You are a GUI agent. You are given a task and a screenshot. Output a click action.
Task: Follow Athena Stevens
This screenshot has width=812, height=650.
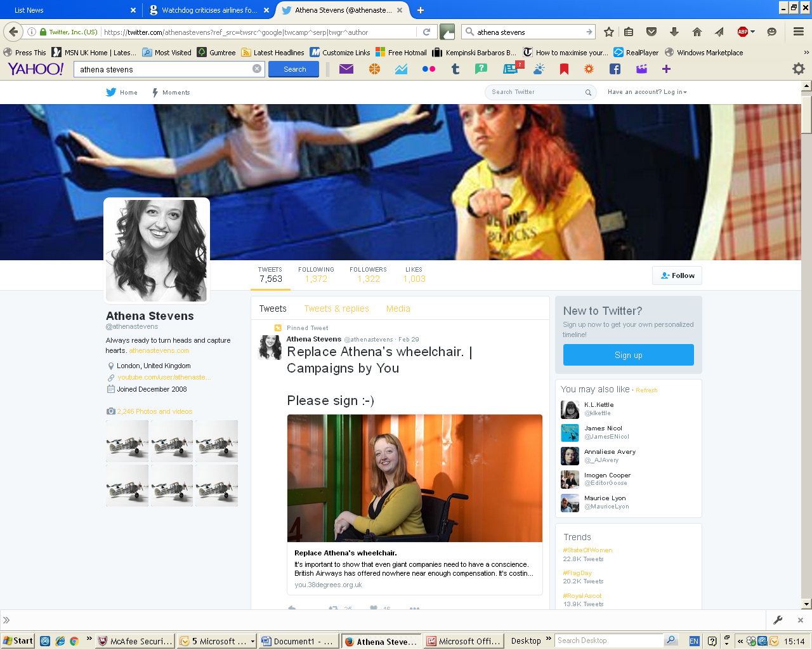677,275
